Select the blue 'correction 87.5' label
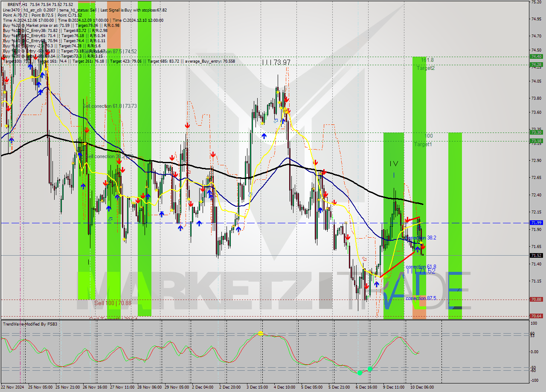 (x=421, y=298)
